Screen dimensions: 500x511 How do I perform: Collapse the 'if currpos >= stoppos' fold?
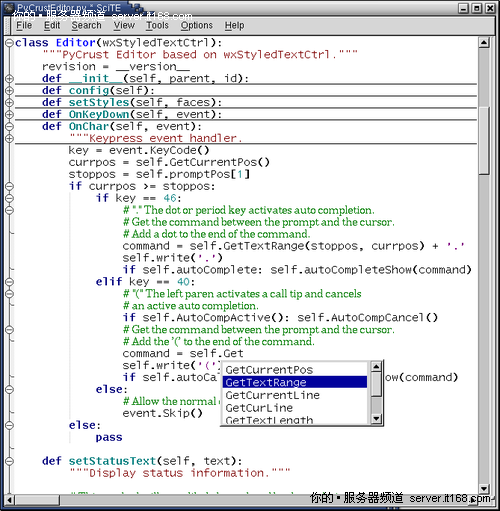coord(9,186)
